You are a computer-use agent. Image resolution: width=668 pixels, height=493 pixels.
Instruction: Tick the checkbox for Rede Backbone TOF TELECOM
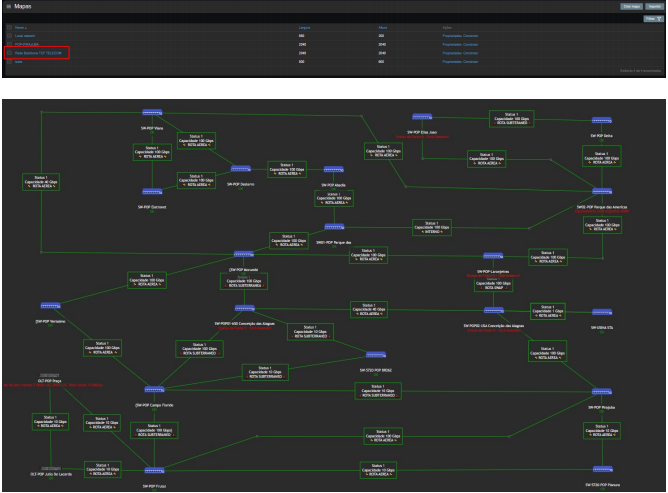tap(9, 53)
